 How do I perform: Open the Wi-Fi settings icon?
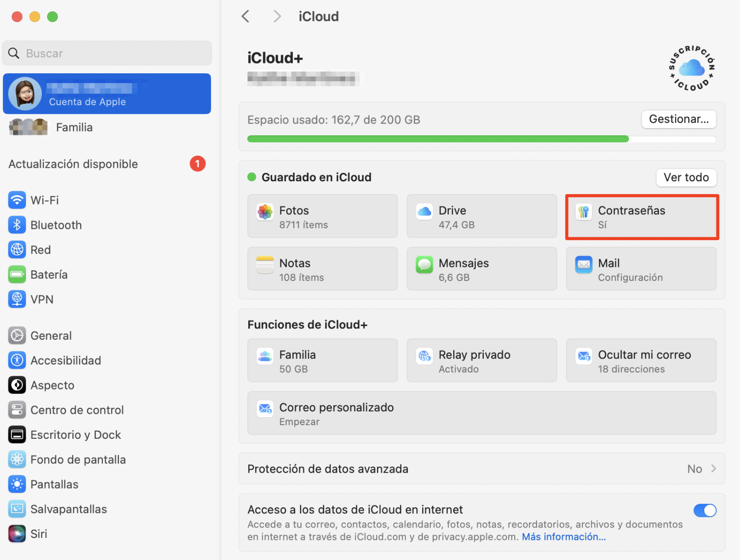(17, 200)
